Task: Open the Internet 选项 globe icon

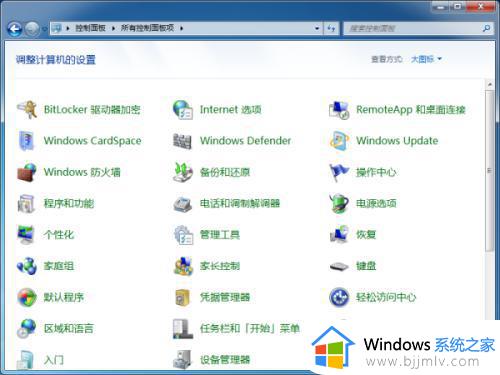Action: 183,109
